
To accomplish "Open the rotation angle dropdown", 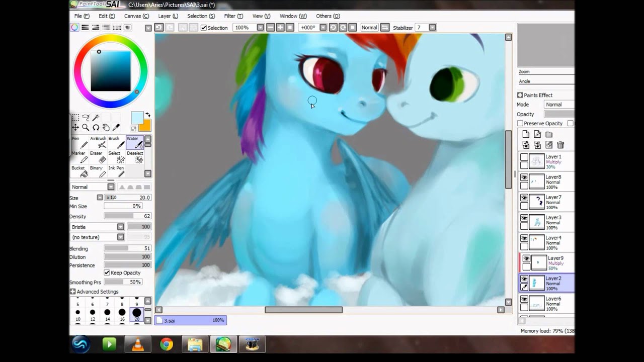I will click(323, 28).
